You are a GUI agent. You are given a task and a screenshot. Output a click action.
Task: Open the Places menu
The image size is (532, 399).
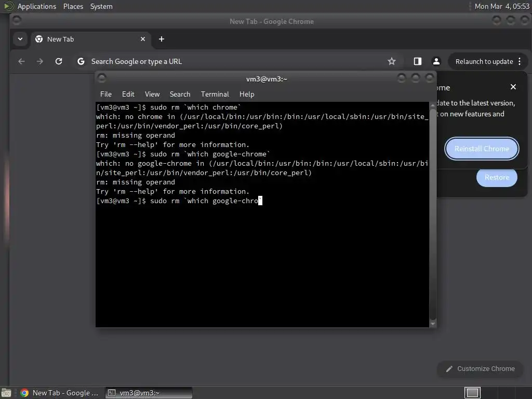(73, 6)
